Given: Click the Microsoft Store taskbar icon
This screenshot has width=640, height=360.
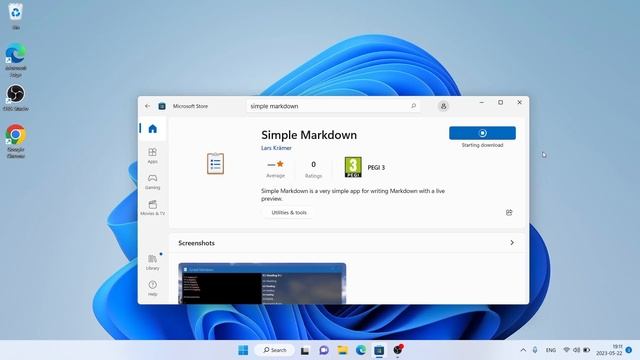Looking at the screenshot, I should (x=379, y=350).
